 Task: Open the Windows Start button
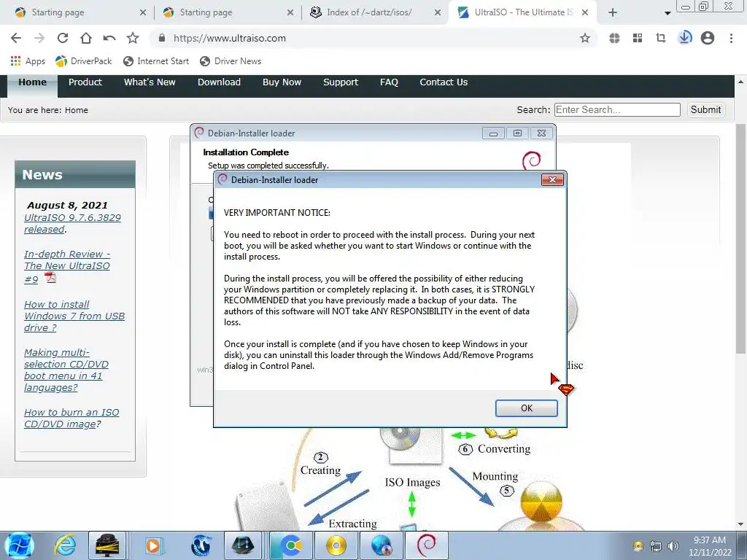point(19,545)
